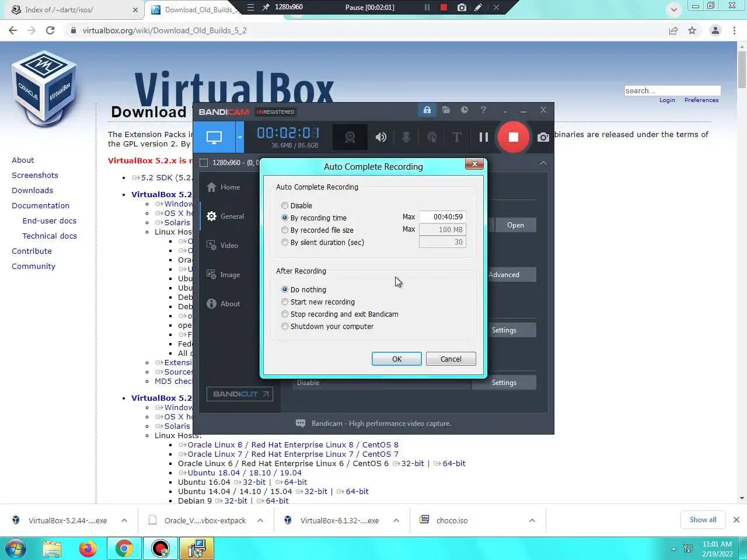This screenshot has height=560, width=747.
Task: Open Bandicam help question mark icon
Action: [x=483, y=110]
